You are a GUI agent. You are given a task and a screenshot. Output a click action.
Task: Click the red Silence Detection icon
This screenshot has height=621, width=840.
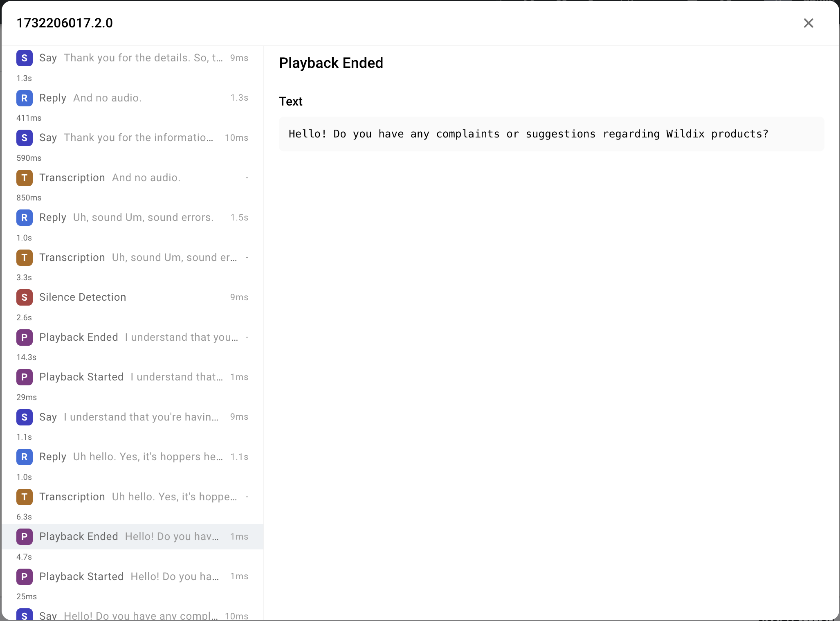pos(25,297)
